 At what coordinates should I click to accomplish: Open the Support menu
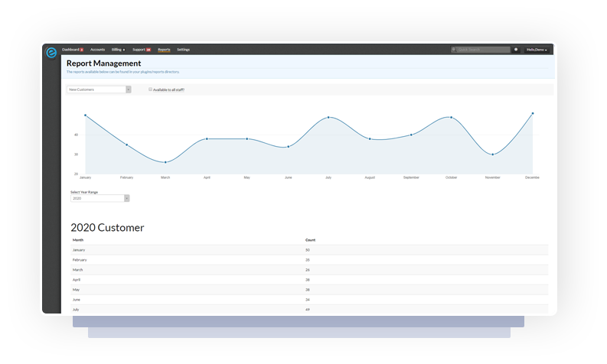point(139,50)
